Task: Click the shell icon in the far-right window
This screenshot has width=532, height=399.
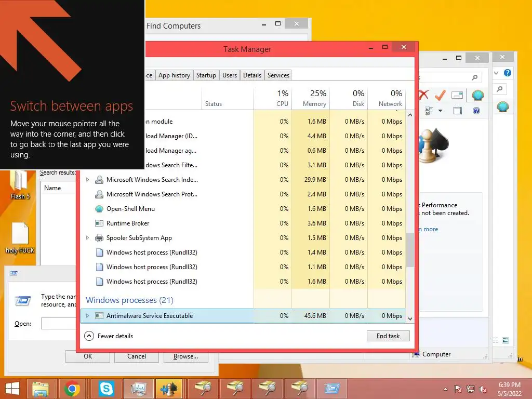Action: click(503, 107)
